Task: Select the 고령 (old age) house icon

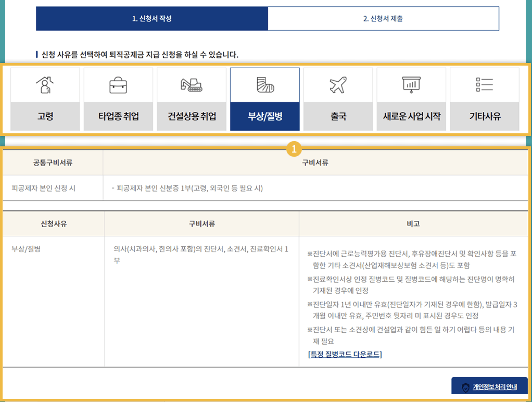Action: (45, 84)
